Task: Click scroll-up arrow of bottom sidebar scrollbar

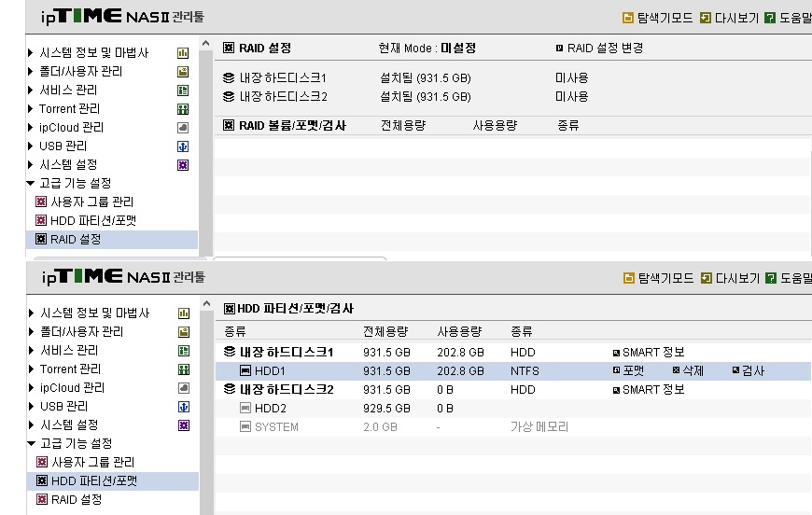Action: (206, 304)
